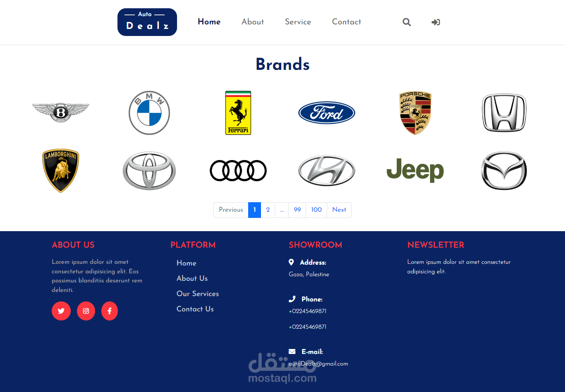This screenshot has height=392, width=565.
Task: Click the Next pagination button
Action: click(x=339, y=210)
